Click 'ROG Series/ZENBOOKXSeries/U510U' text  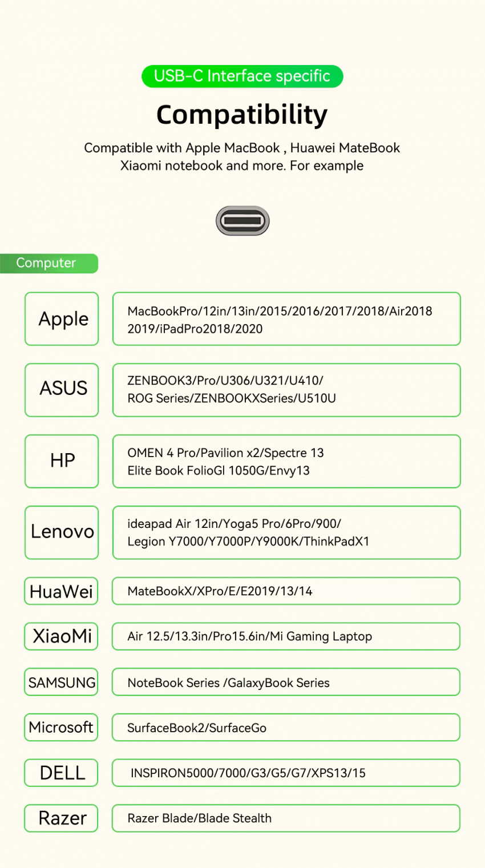(x=232, y=398)
